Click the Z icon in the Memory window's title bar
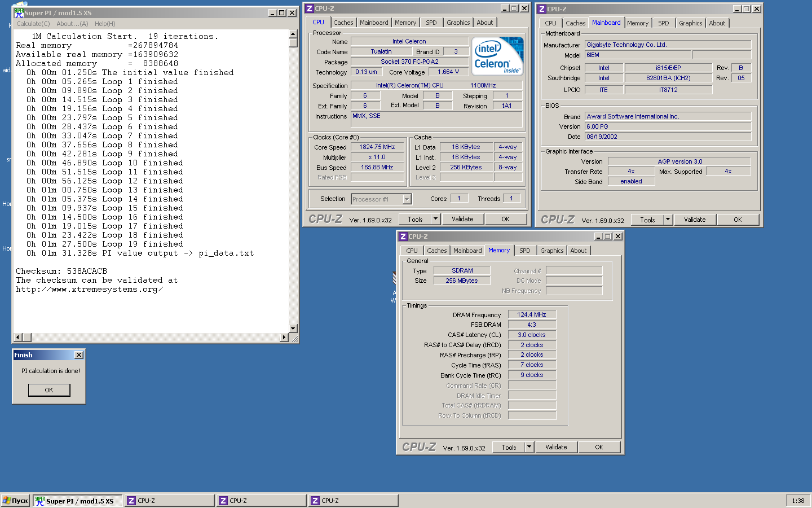Screen dimensions: 812x508 (403, 237)
